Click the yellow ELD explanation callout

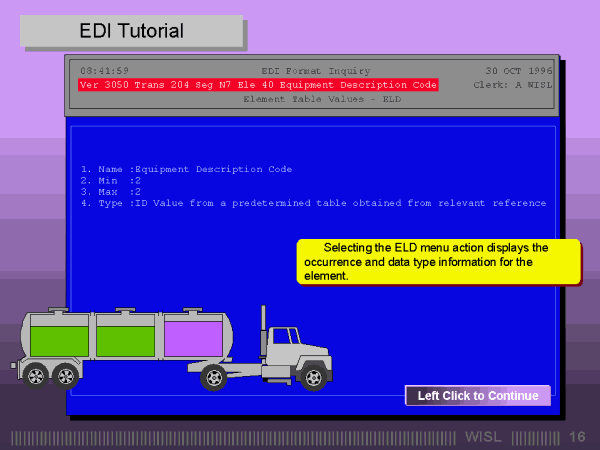pos(437,261)
